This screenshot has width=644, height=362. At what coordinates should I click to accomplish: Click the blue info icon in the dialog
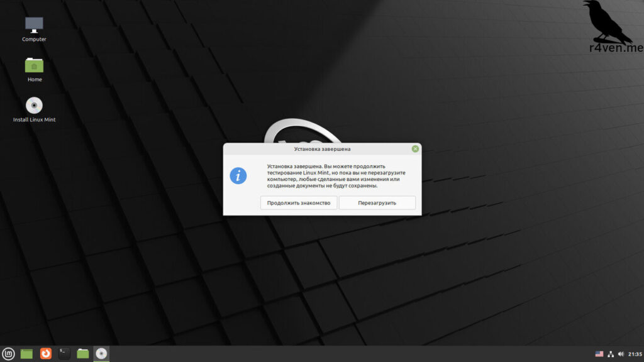coord(238,175)
